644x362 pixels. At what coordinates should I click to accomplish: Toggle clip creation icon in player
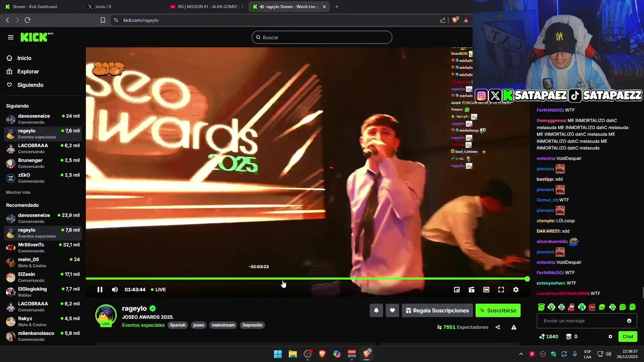coord(471,290)
